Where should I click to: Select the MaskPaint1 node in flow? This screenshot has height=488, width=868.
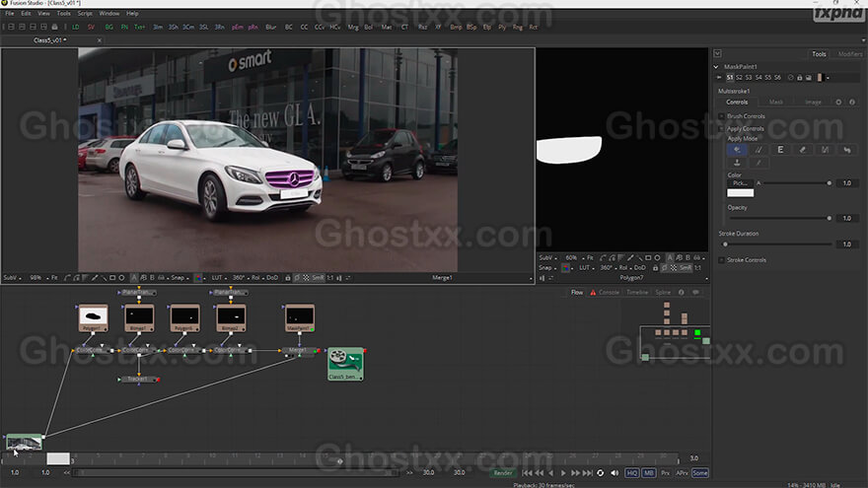tap(300, 318)
